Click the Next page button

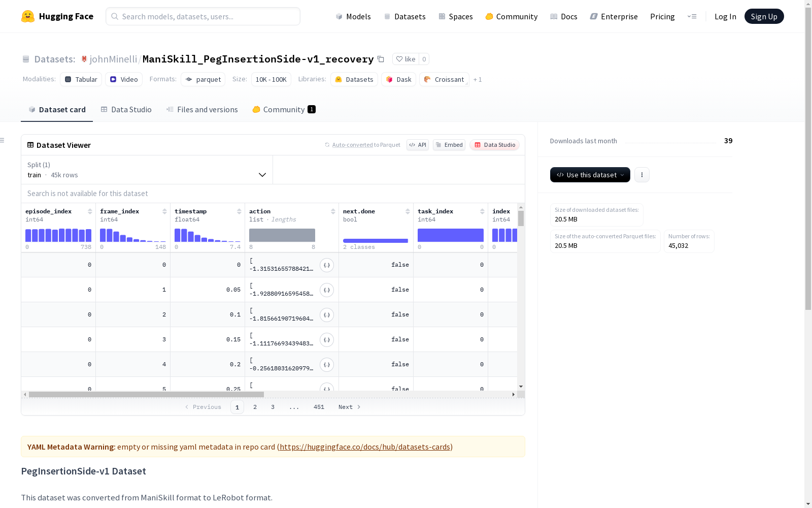pos(350,407)
